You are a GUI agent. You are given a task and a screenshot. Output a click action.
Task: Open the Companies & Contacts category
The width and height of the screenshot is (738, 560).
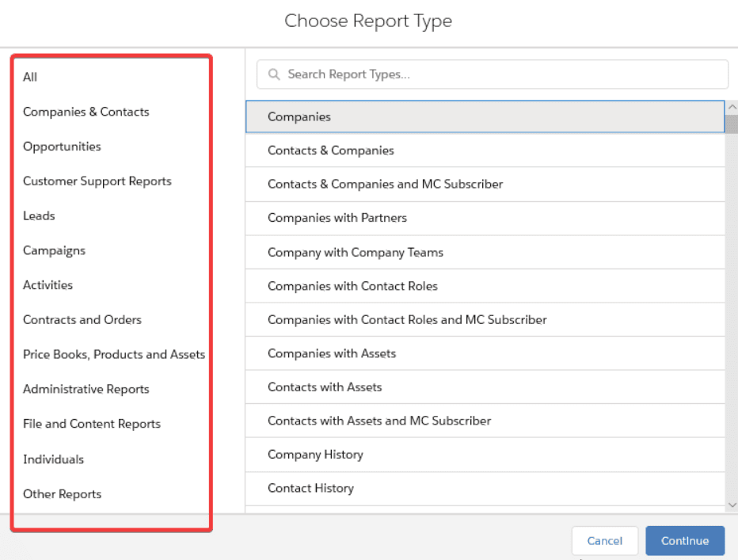pyautogui.click(x=86, y=112)
